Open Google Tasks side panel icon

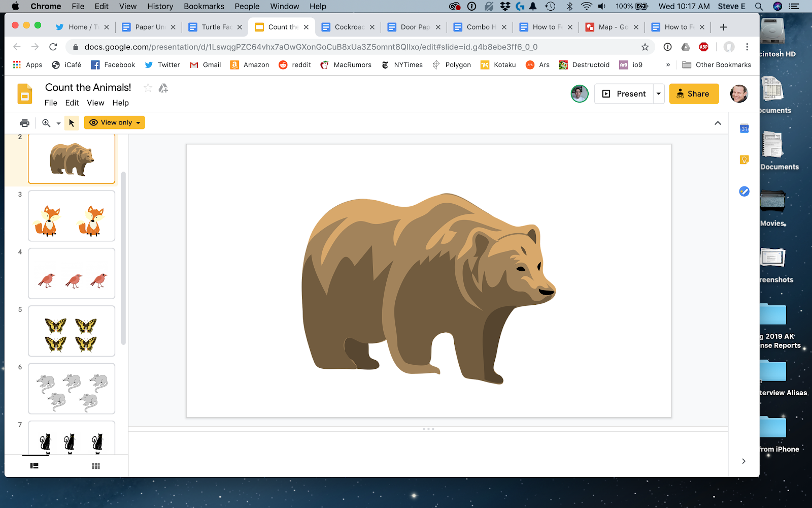point(744,192)
